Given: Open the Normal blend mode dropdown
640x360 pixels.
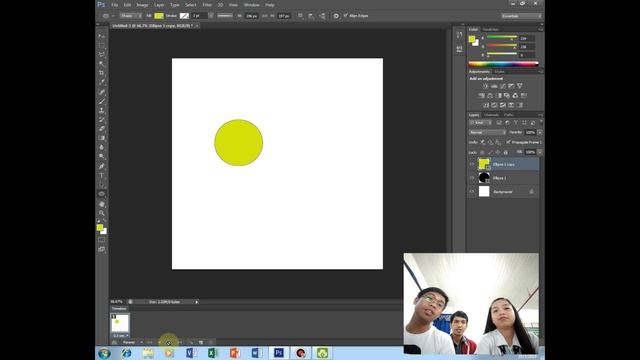Looking at the screenshot, I should click(x=487, y=132).
